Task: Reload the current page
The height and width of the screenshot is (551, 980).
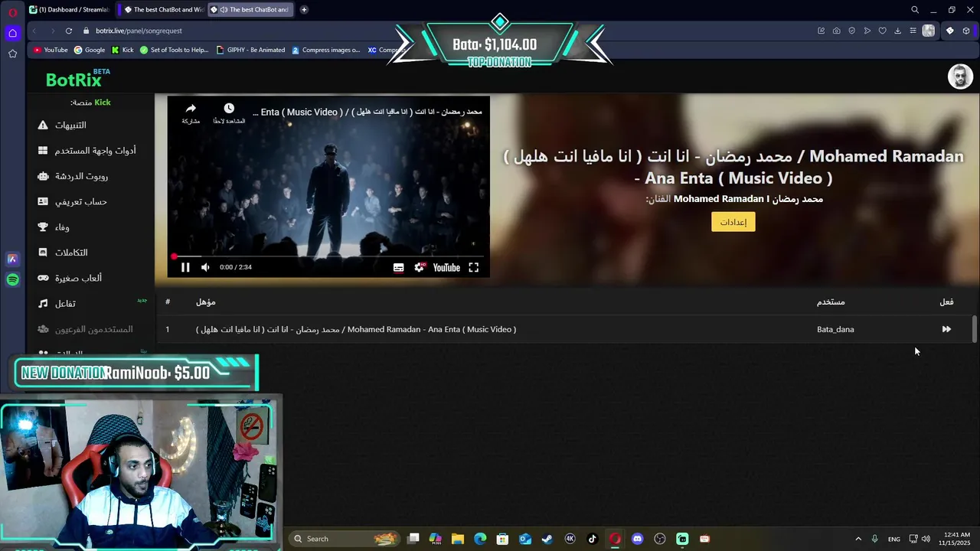Action: click(x=68, y=31)
